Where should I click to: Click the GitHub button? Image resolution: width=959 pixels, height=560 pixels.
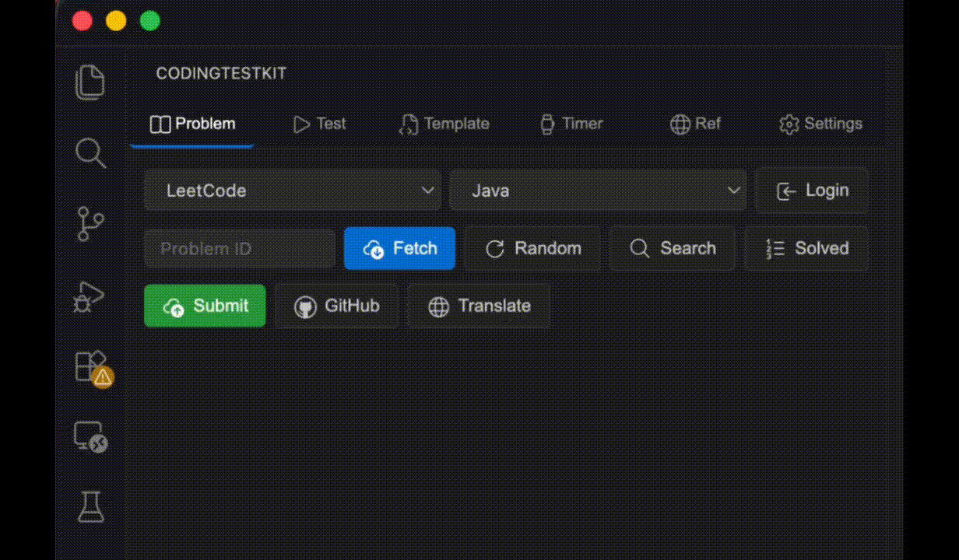(x=336, y=306)
